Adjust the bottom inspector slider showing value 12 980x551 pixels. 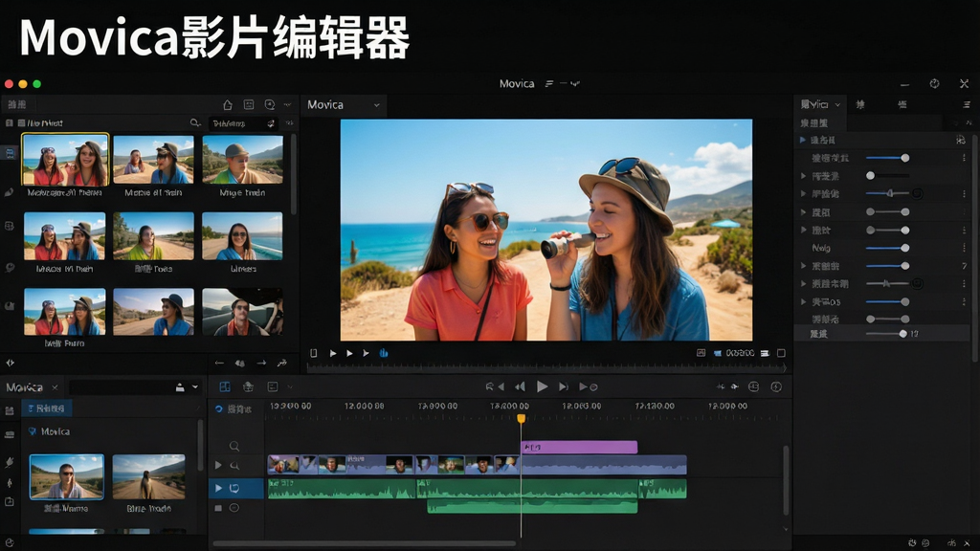click(886, 334)
